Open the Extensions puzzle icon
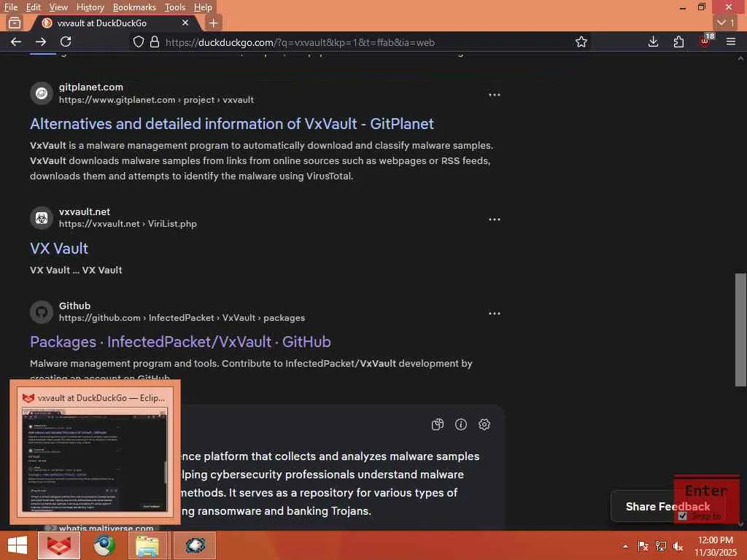The width and height of the screenshot is (747, 560). [x=678, y=42]
